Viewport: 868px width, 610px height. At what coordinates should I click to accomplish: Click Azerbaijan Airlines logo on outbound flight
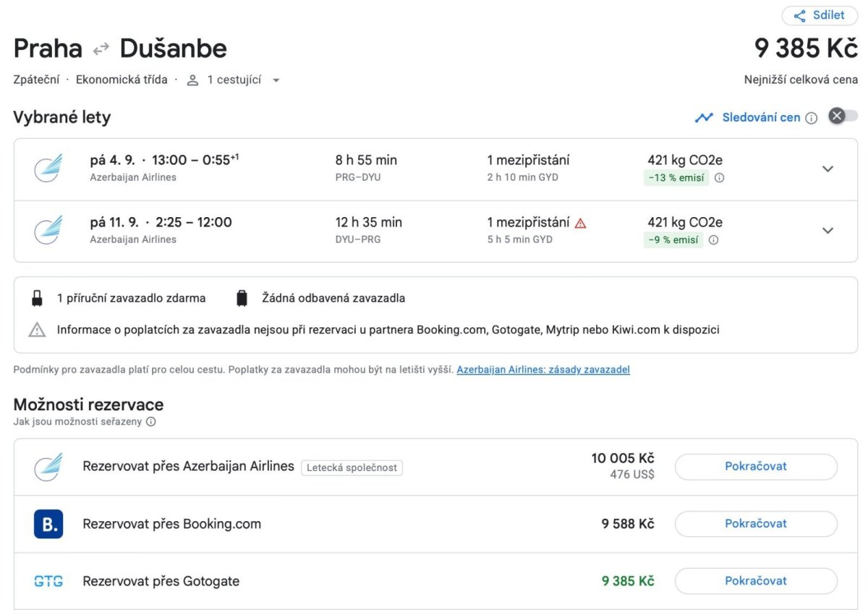[x=48, y=168]
